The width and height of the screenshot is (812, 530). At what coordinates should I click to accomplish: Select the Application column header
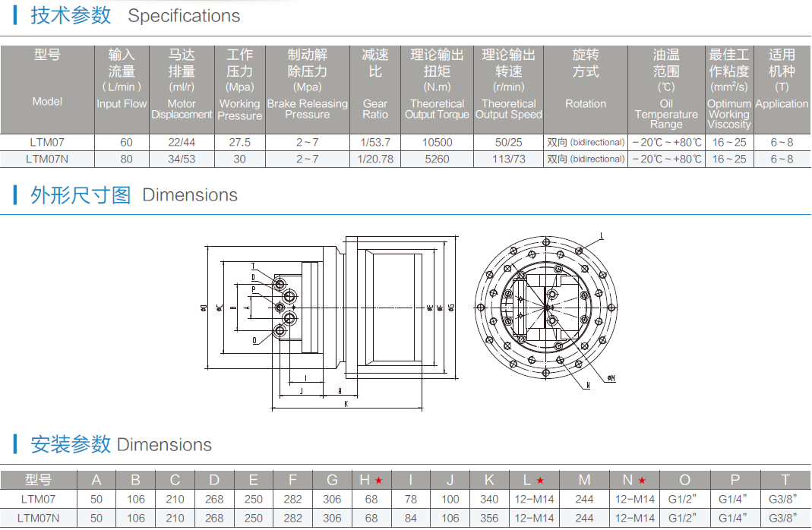point(782,90)
